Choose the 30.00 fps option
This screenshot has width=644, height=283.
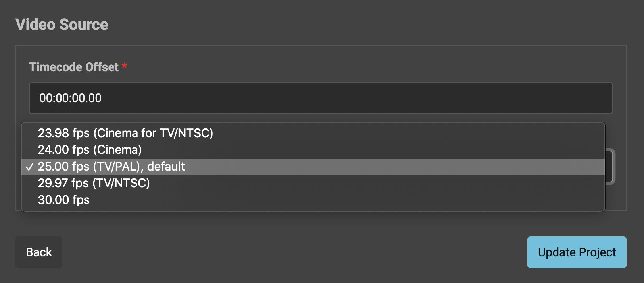coord(313,200)
